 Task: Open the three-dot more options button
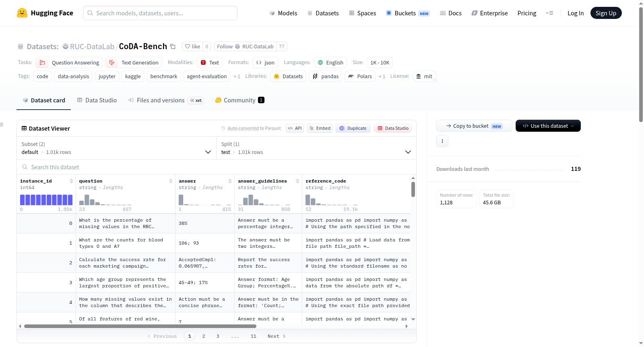(x=442, y=141)
